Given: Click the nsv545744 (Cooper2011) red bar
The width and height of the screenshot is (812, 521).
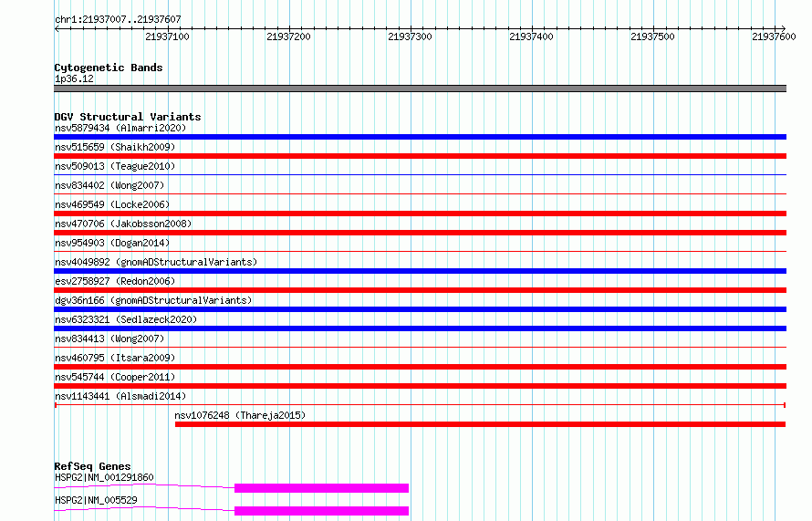Looking at the screenshot, I should 420,386.
